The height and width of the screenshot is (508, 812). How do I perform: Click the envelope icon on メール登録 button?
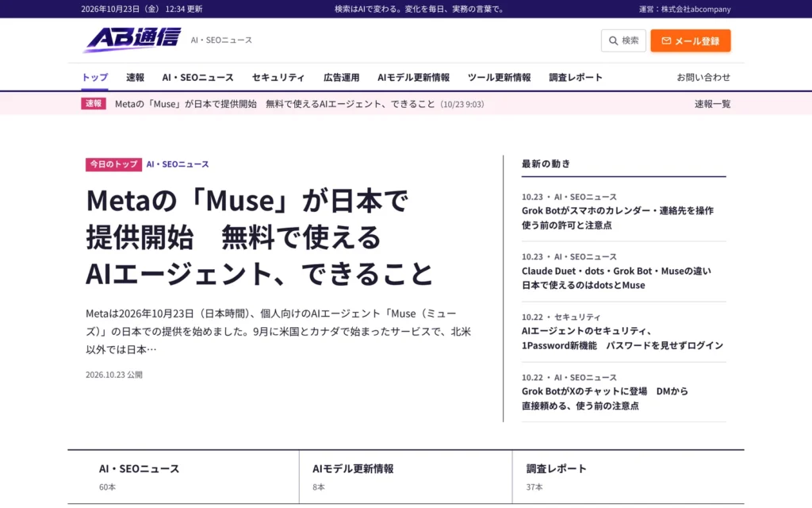tap(666, 40)
